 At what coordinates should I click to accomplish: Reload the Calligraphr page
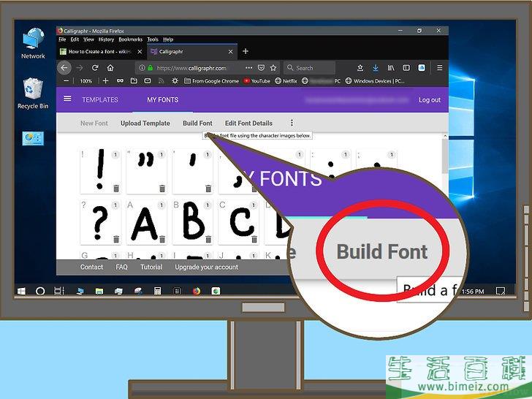point(95,68)
